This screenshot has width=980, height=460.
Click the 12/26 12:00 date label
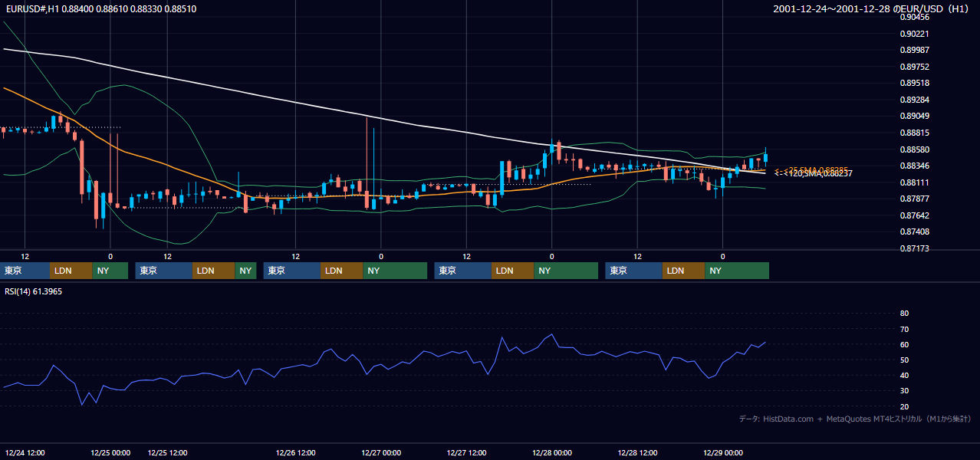click(296, 453)
